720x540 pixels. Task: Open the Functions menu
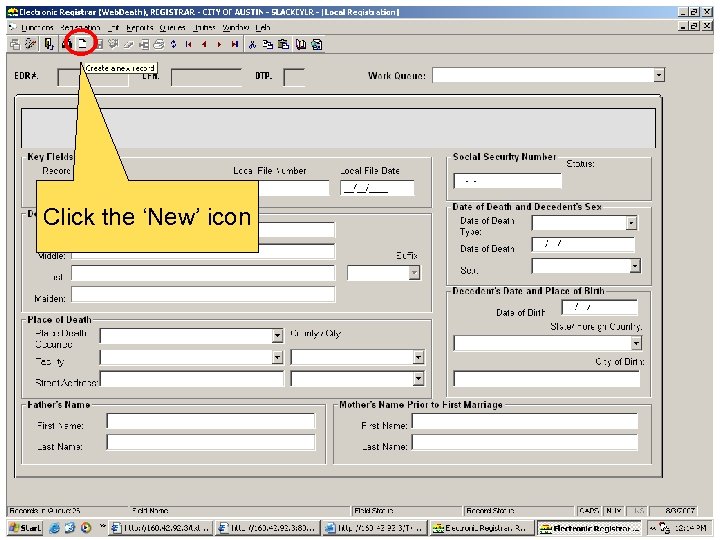click(x=37, y=28)
